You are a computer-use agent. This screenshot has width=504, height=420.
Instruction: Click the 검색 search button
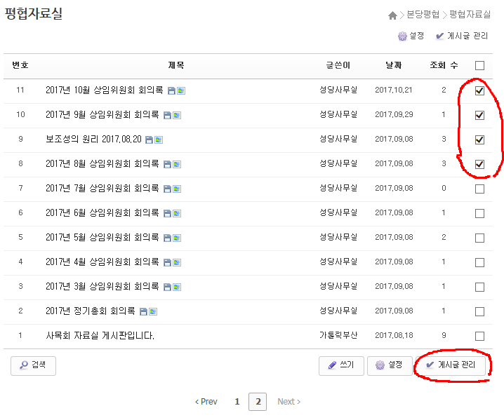click(33, 365)
